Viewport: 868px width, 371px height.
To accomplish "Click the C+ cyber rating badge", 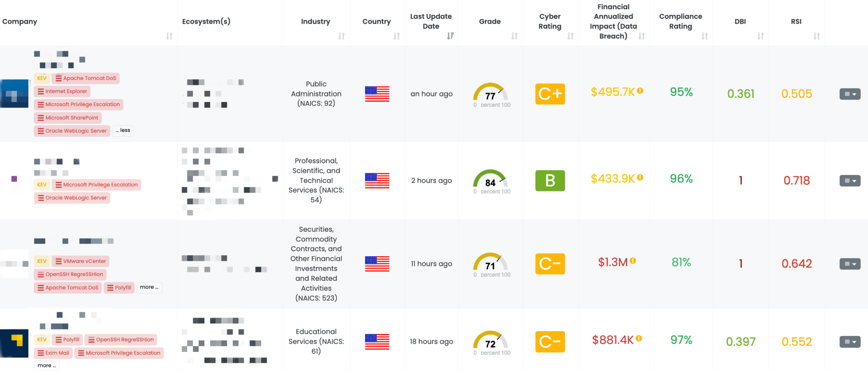I will 550,94.
